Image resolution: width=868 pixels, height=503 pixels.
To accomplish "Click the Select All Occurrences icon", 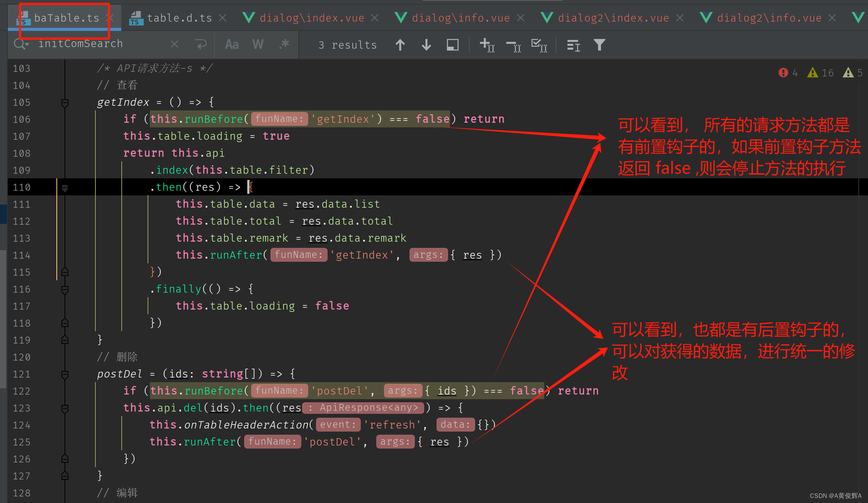I will [x=539, y=45].
